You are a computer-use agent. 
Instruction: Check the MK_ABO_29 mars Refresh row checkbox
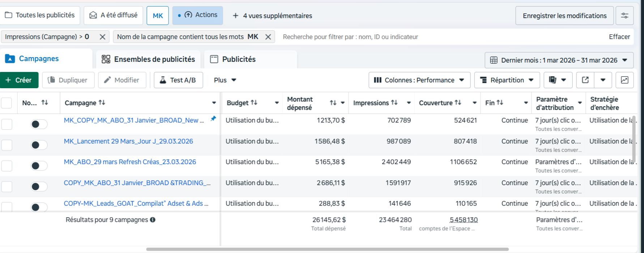pyautogui.click(x=7, y=166)
